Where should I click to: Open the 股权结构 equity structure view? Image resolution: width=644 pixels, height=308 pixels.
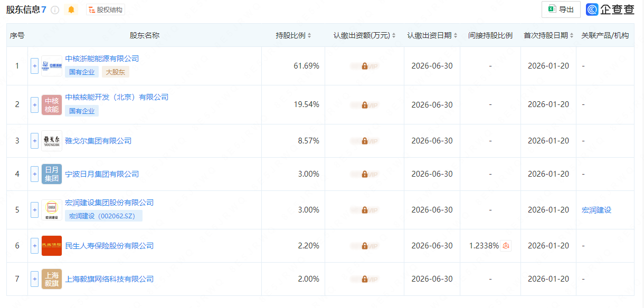tap(106, 9)
